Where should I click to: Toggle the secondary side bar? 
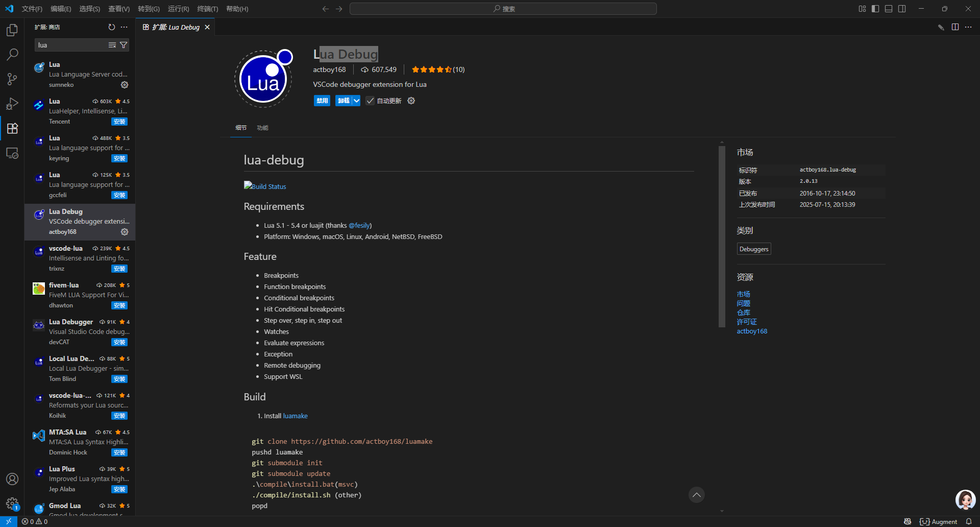pos(902,9)
